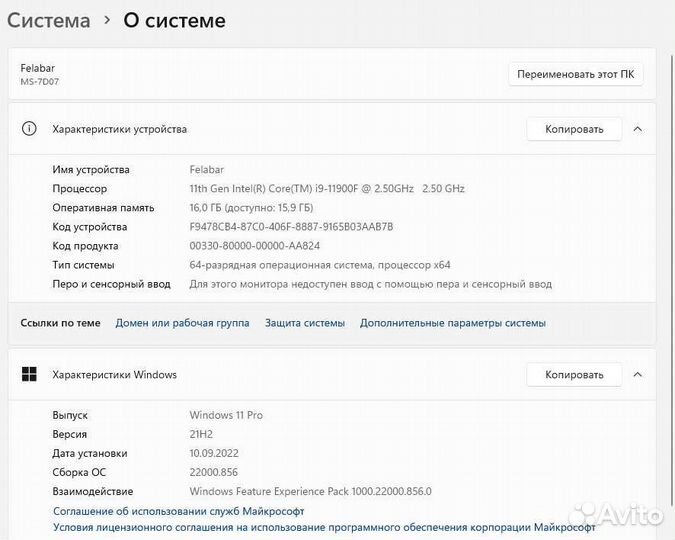Click the Характеристики Windows heading
The height and width of the screenshot is (540, 675).
pos(115,375)
